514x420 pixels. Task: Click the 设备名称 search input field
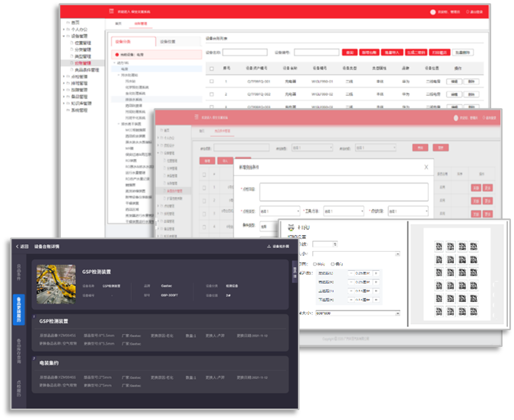(246, 52)
